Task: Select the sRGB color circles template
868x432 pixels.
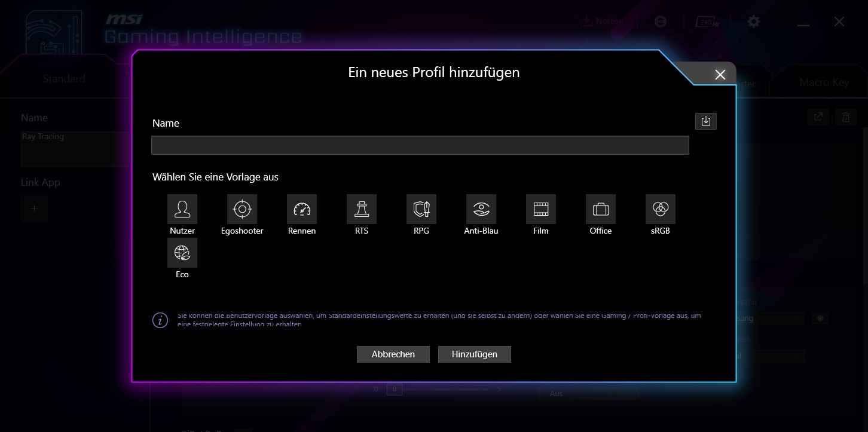Action: pos(661,209)
